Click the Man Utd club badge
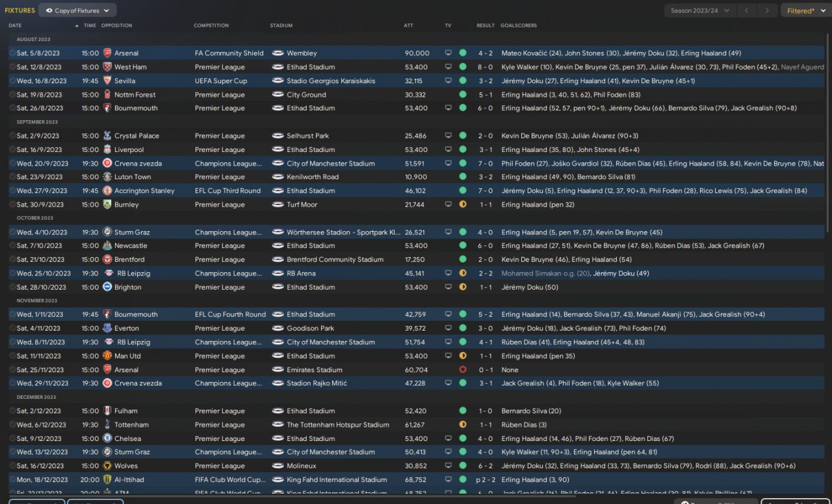Image resolution: width=832 pixels, height=504 pixels. tap(107, 356)
